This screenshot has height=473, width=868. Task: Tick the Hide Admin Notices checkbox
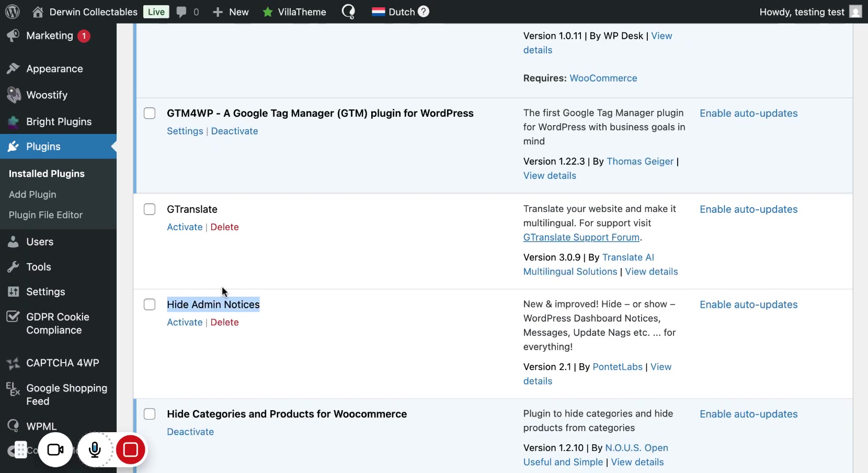click(150, 305)
